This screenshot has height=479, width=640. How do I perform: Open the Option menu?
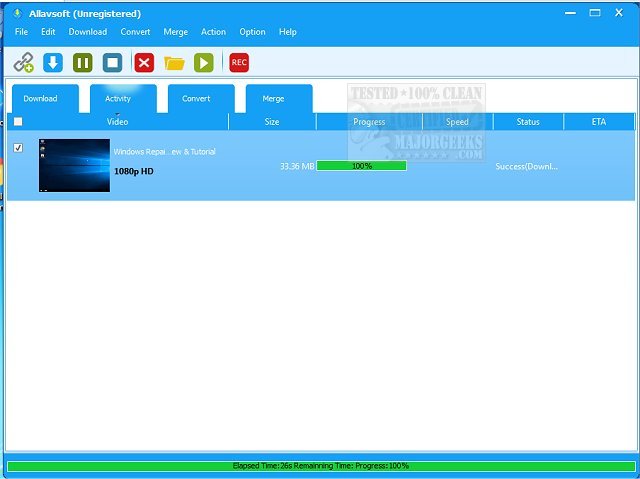pos(252,32)
